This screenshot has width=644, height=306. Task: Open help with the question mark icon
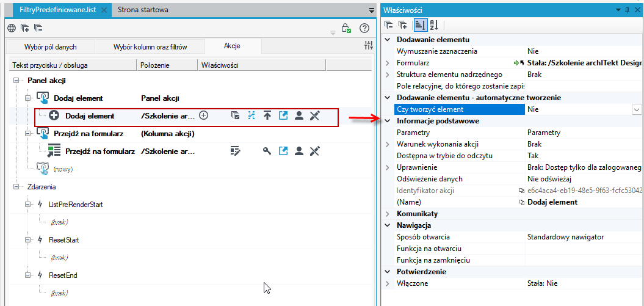pyautogui.click(x=364, y=28)
